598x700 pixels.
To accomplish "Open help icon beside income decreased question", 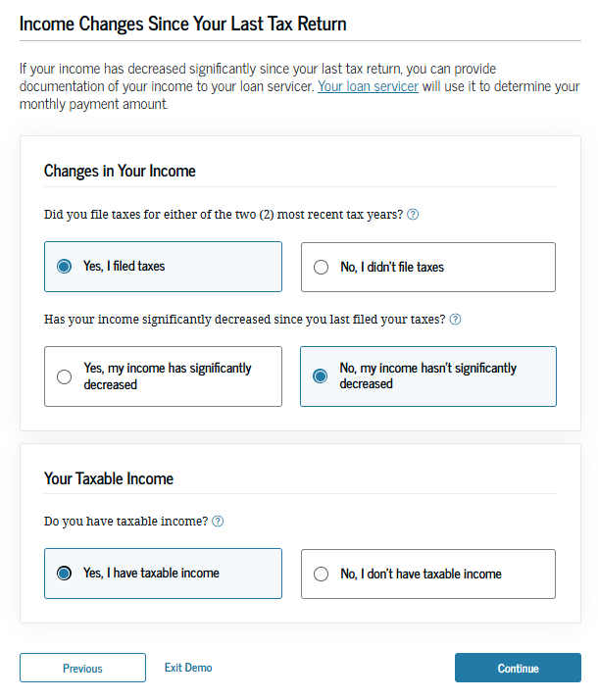I will (455, 320).
